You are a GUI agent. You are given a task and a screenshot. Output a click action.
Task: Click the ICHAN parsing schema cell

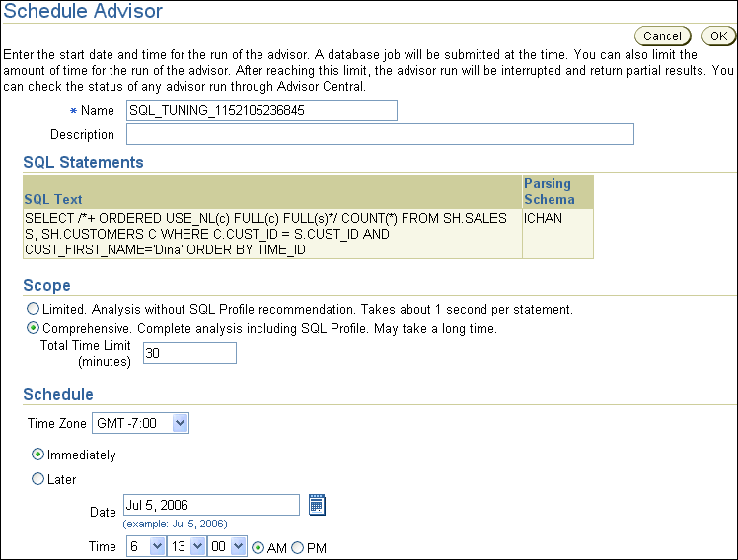(x=543, y=218)
